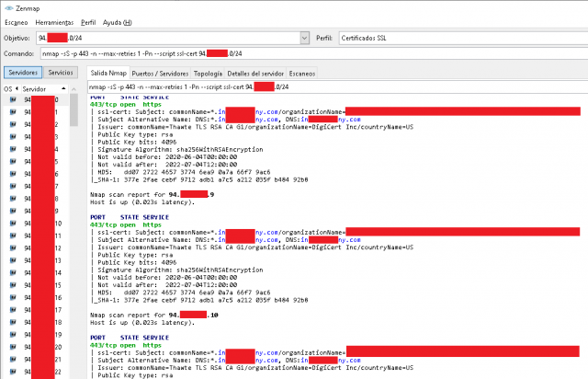Select OS icon of host ending in 19
588x379 pixels.
point(13,335)
